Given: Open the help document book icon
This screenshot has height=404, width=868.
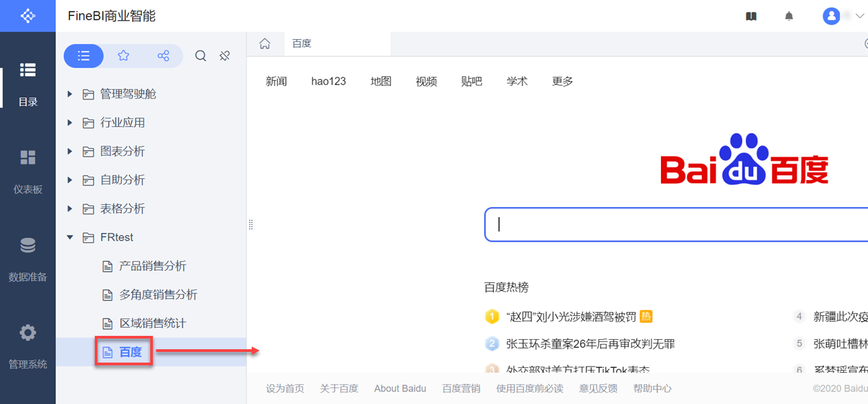Looking at the screenshot, I should coord(751,16).
